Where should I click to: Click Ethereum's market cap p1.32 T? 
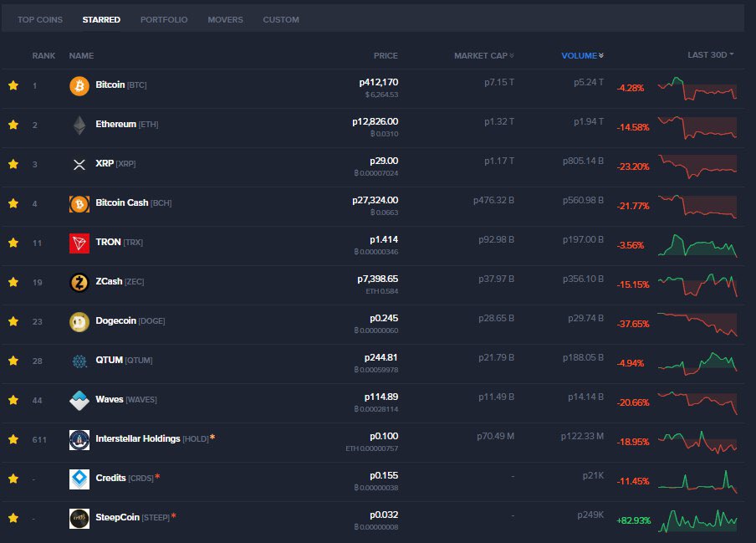tap(499, 121)
